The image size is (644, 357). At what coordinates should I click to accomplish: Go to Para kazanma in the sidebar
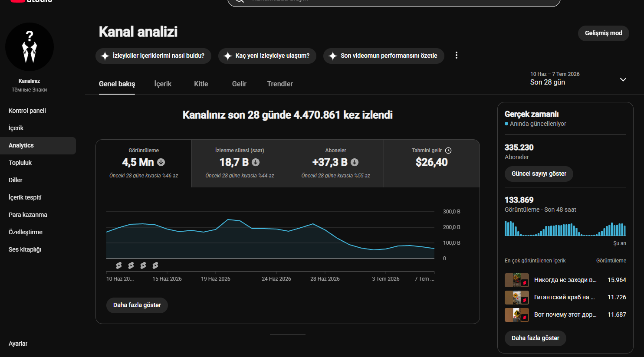[x=38, y=215]
